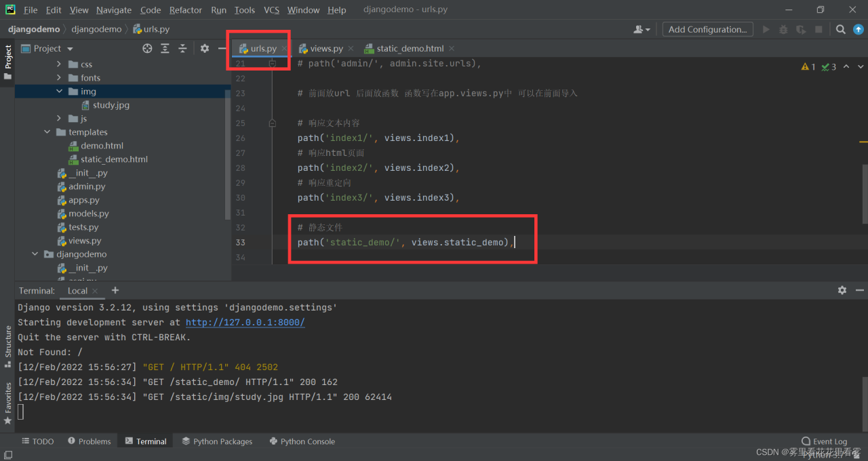
Task: Toggle the Project tool window sidebar button
Action: pyautogui.click(x=8, y=61)
